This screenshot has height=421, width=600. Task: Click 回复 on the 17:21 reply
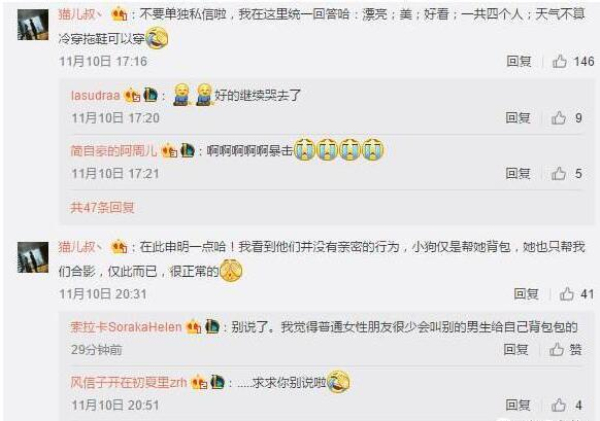point(518,173)
